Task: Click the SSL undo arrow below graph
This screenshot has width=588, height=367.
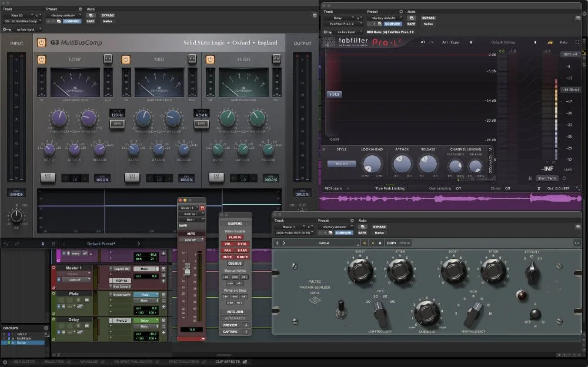Action: click(x=6, y=244)
